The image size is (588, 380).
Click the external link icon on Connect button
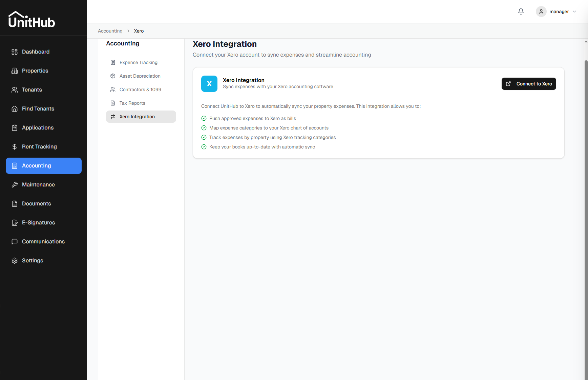508,84
